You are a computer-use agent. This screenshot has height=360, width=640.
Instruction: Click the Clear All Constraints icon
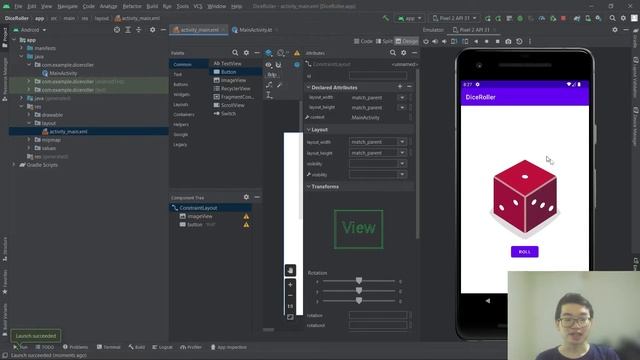pos(269,85)
